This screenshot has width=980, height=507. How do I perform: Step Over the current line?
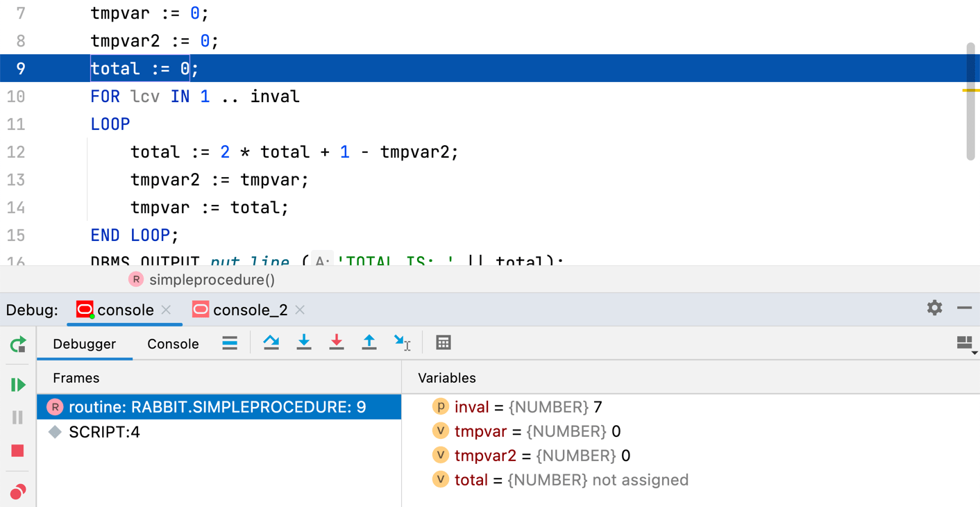(271, 342)
